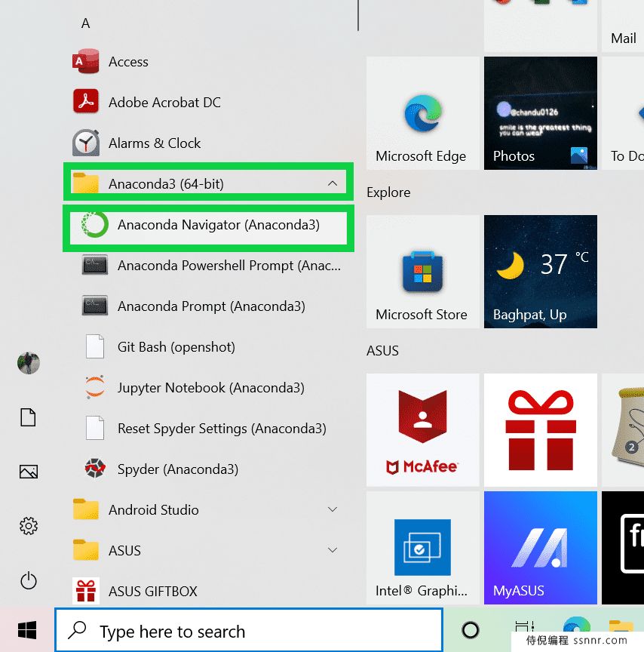
Task: Click 'Jupyter Notebook (Anaconda3)' text
Action: pos(211,388)
